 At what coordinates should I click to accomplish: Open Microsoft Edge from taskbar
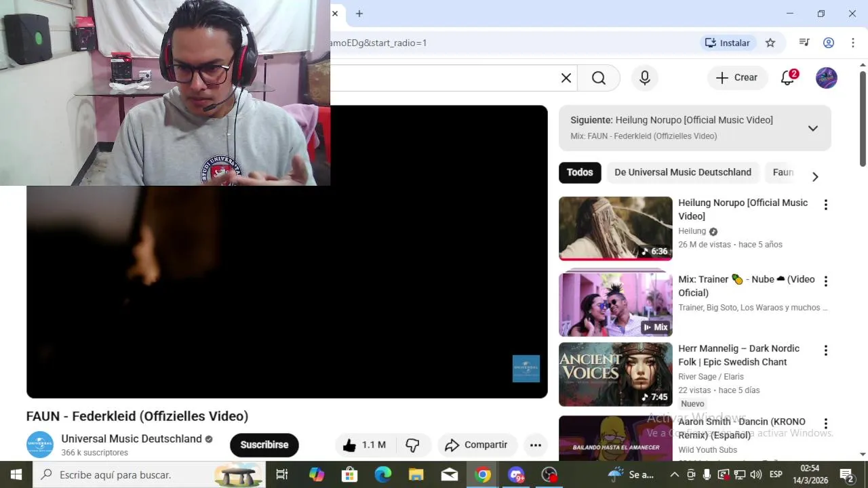[382, 474]
